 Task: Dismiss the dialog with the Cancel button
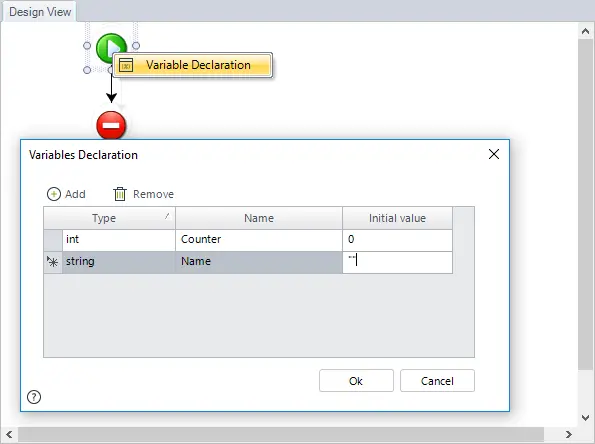[437, 381]
